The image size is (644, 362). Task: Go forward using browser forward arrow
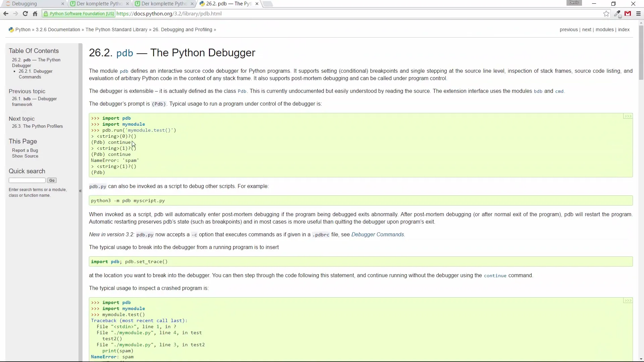click(15, 14)
